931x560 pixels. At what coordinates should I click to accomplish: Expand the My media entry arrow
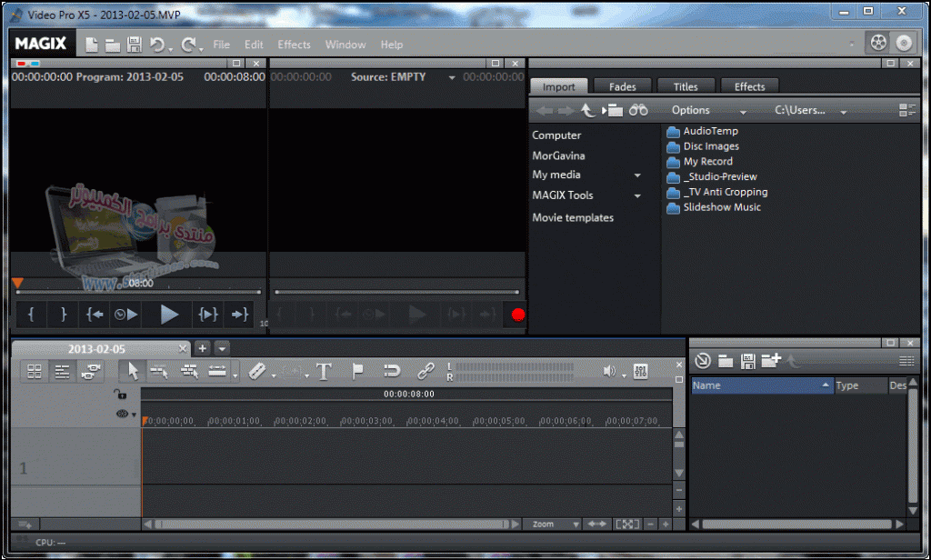coord(637,175)
